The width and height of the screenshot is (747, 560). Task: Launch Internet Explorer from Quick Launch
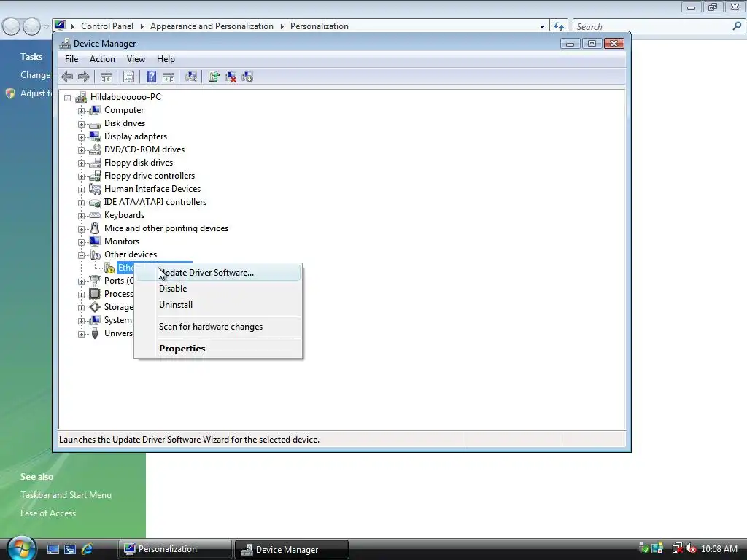pyautogui.click(x=88, y=549)
